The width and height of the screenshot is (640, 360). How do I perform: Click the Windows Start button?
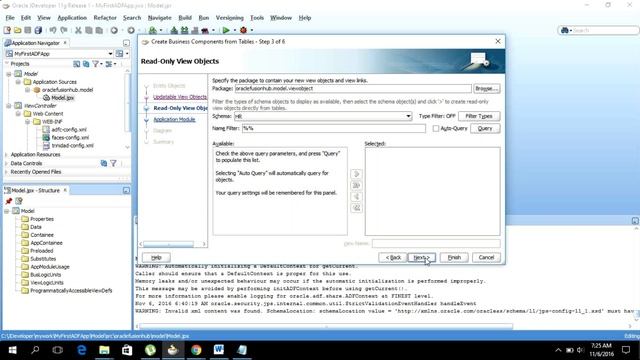pyautogui.click(x=12, y=350)
